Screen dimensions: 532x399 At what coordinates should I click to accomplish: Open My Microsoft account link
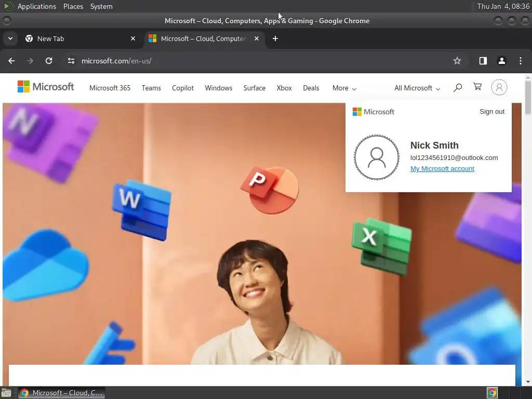coord(442,169)
